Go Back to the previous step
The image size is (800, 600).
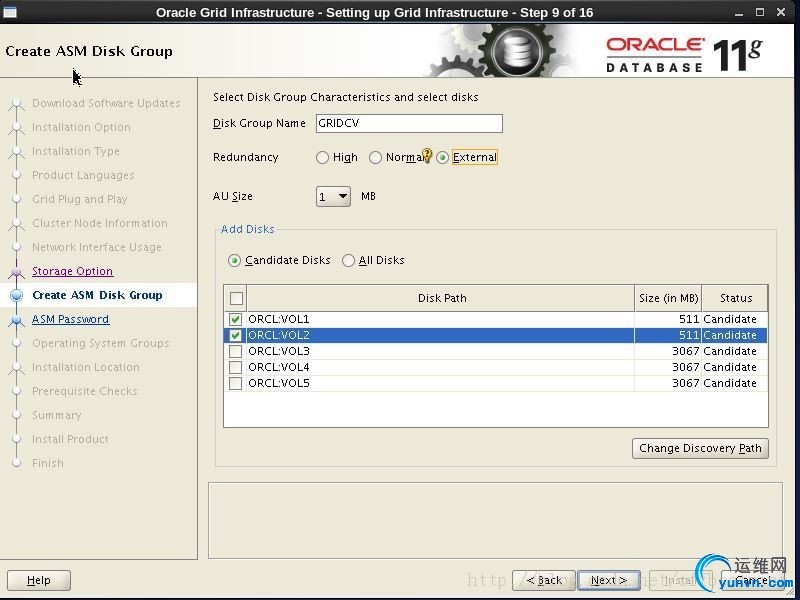(x=544, y=580)
